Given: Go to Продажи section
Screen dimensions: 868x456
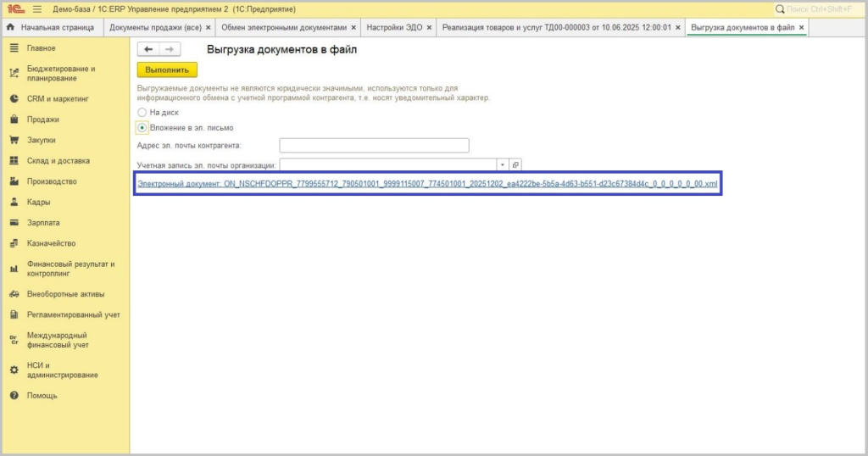Looking at the screenshot, I should click(x=42, y=120).
